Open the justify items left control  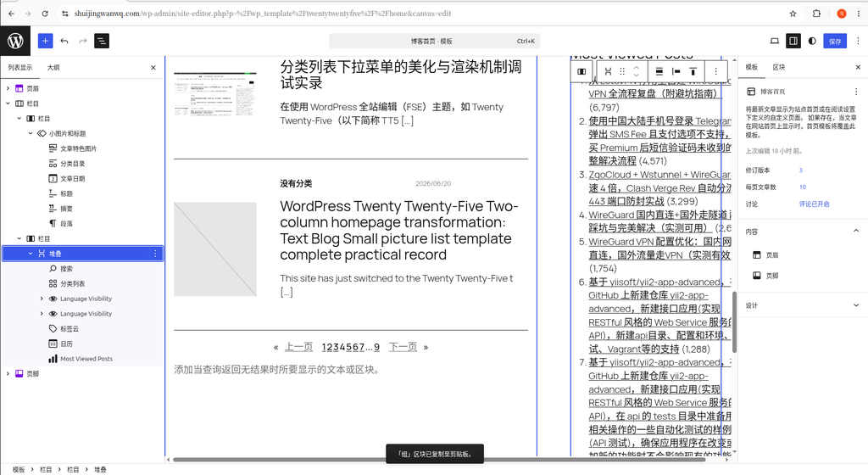click(676, 71)
